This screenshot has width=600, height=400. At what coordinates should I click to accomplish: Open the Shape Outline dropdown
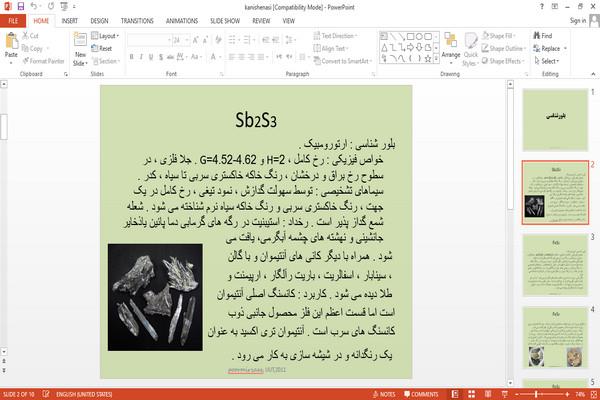point(504,48)
